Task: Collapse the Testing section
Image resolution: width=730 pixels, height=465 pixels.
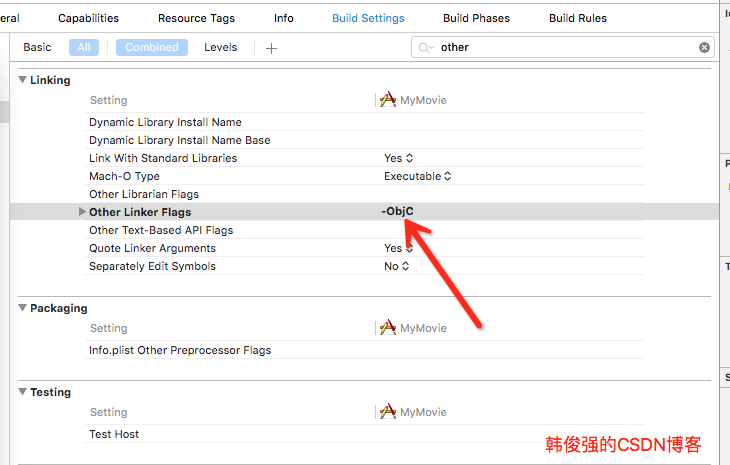Action: [x=22, y=392]
